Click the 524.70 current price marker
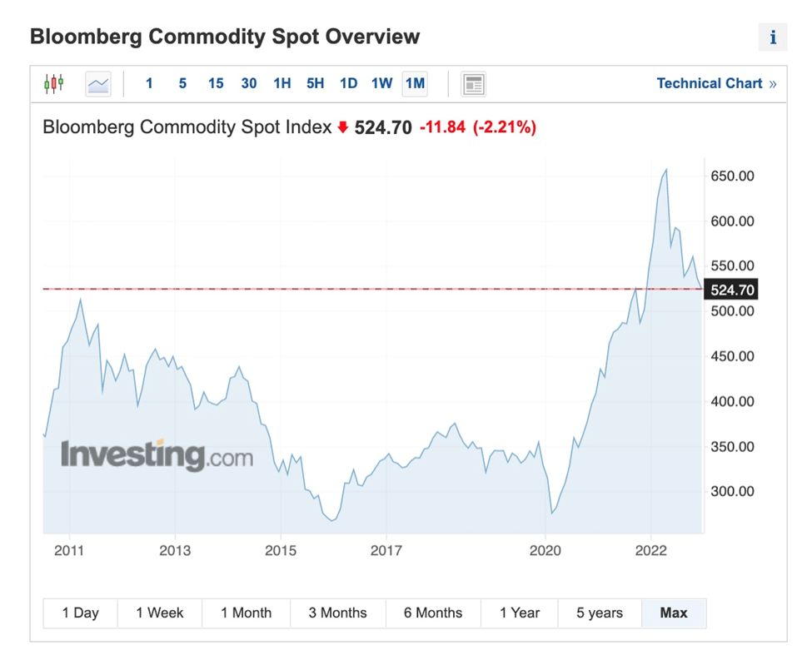This screenshot has width=812, height=665. coord(732,290)
